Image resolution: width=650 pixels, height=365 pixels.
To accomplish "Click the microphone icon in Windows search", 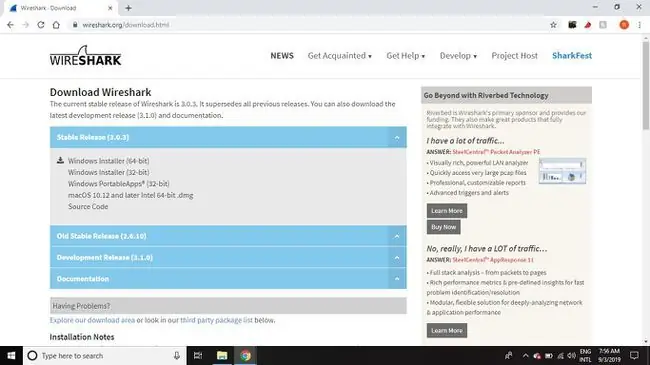I will (177, 355).
